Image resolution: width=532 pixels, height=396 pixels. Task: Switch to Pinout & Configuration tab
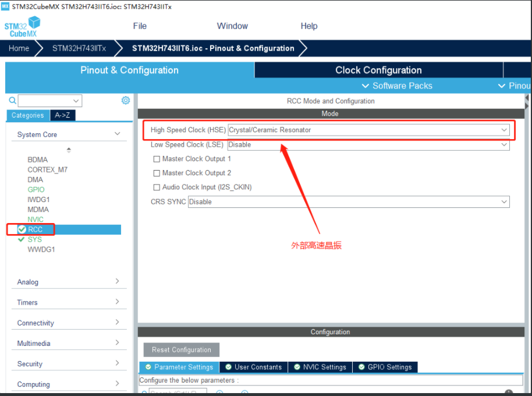(130, 70)
